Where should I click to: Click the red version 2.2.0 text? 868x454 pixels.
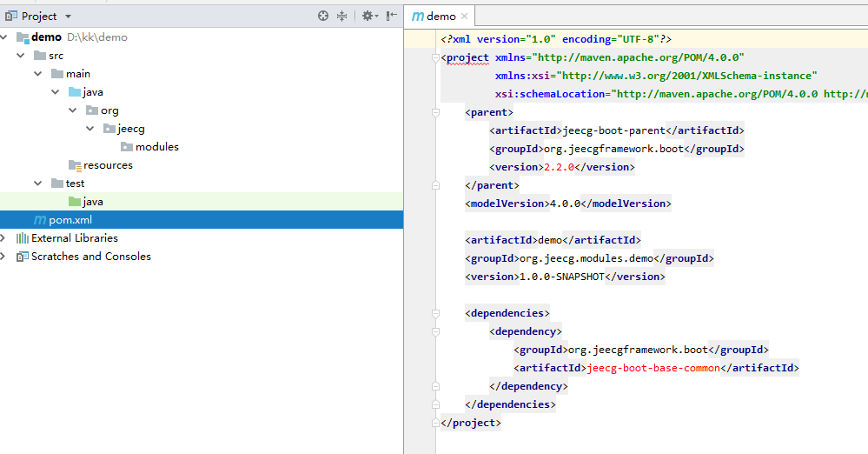(x=559, y=167)
